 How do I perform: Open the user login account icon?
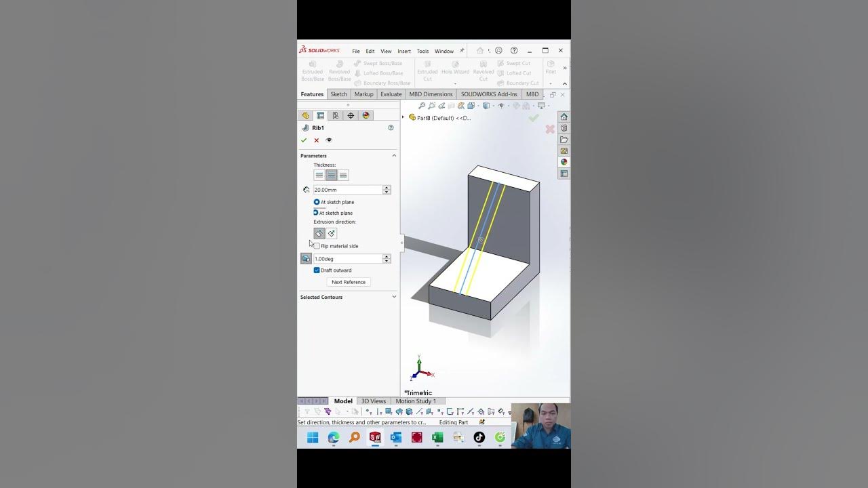(x=498, y=51)
